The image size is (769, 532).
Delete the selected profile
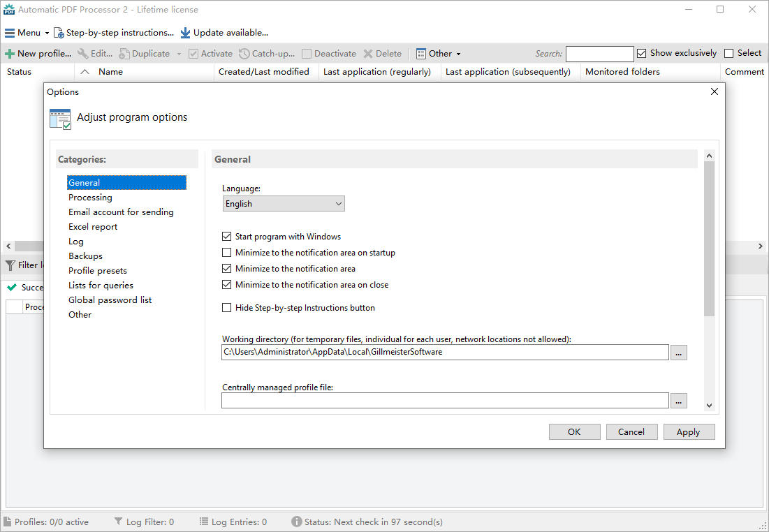pyautogui.click(x=383, y=53)
